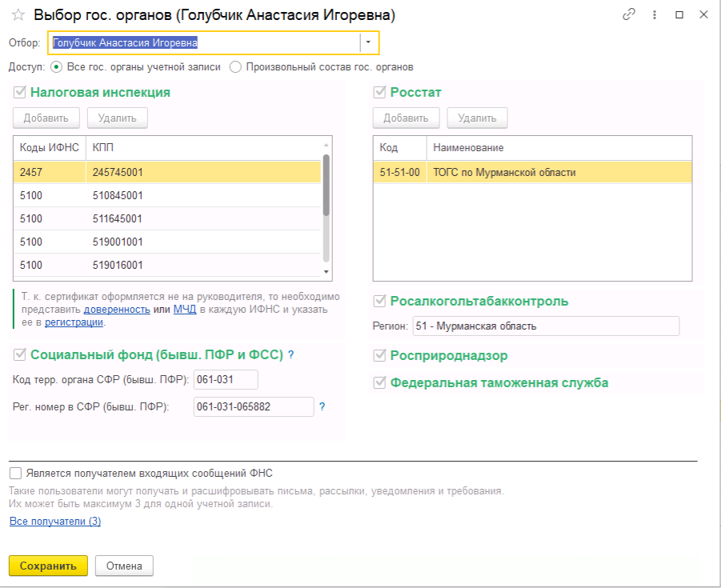The height and width of the screenshot is (588, 721).
Task: Maximize the dialog window
Action: 679,15
